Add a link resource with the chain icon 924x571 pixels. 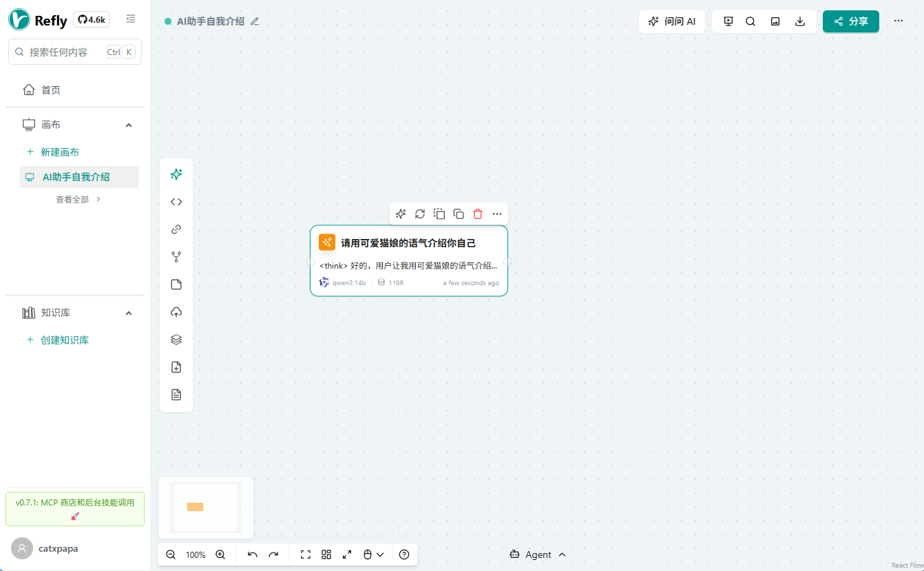(176, 229)
